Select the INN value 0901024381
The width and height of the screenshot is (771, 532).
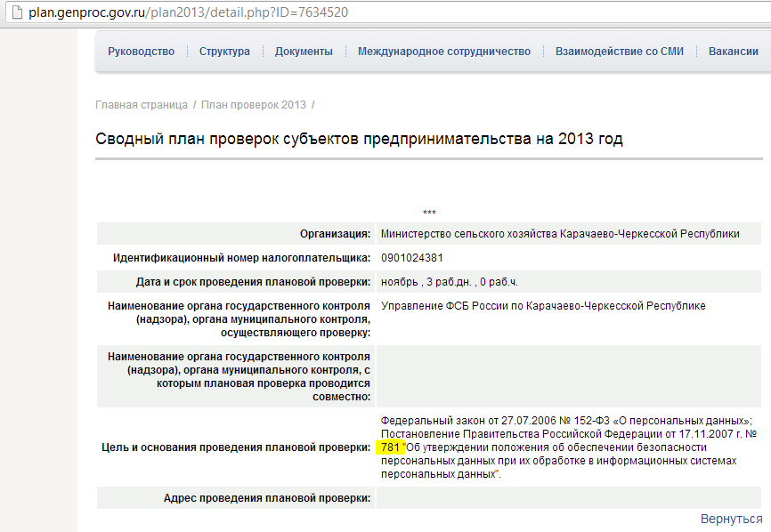[x=412, y=258]
